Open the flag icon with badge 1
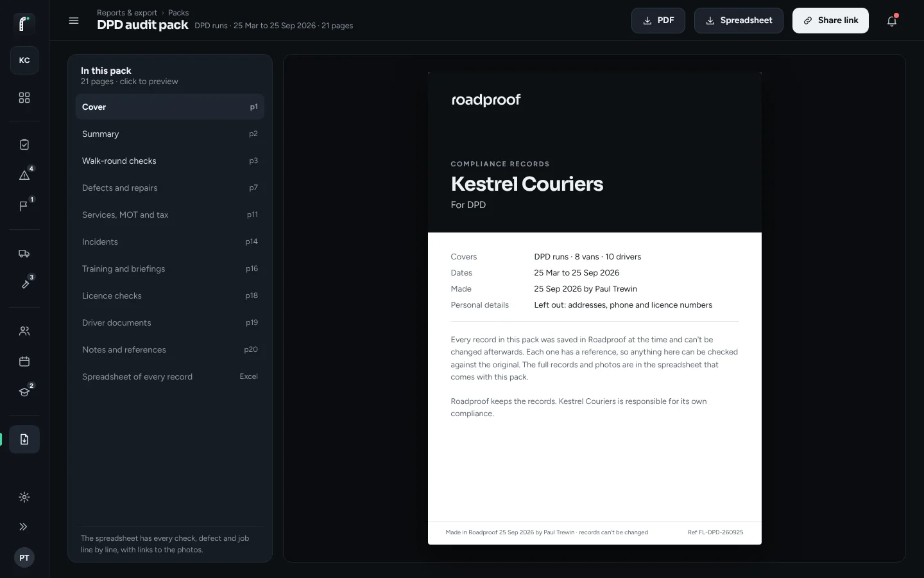924x578 pixels. (24, 206)
